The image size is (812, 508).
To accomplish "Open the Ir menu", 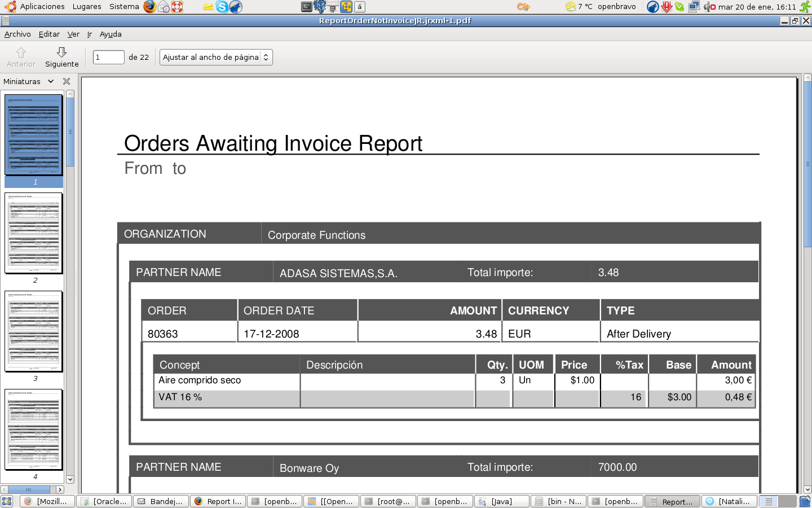I will click(89, 34).
